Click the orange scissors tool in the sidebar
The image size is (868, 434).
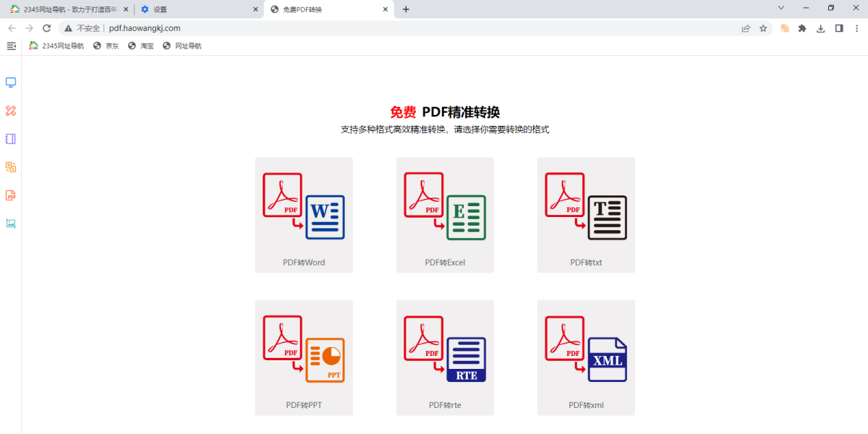click(10, 110)
